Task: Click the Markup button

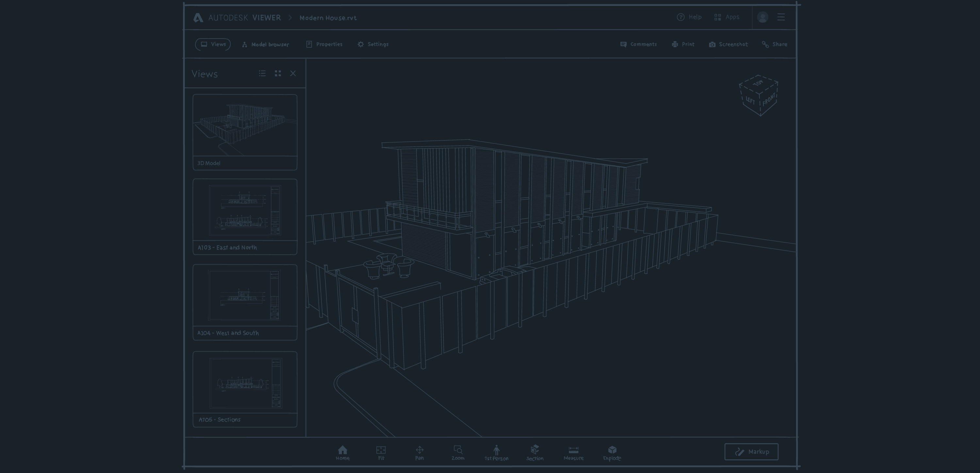Action: [x=751, y=452]
